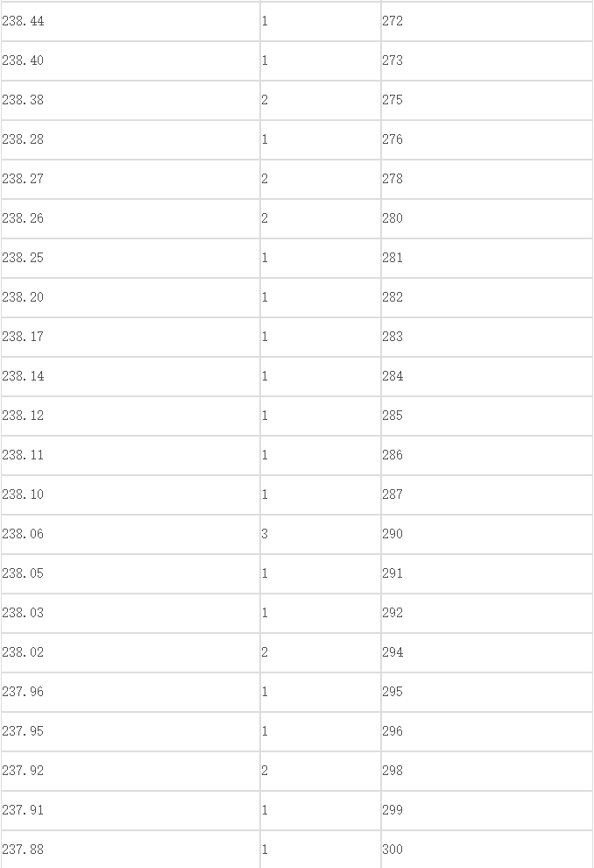
Task: Select the last row score 237.88
Action: tap(130, 850)
